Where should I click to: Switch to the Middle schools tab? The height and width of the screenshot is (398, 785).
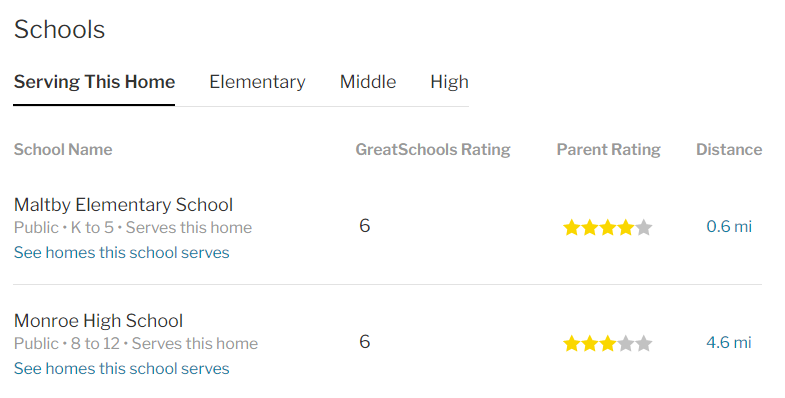tap(367, 82)
